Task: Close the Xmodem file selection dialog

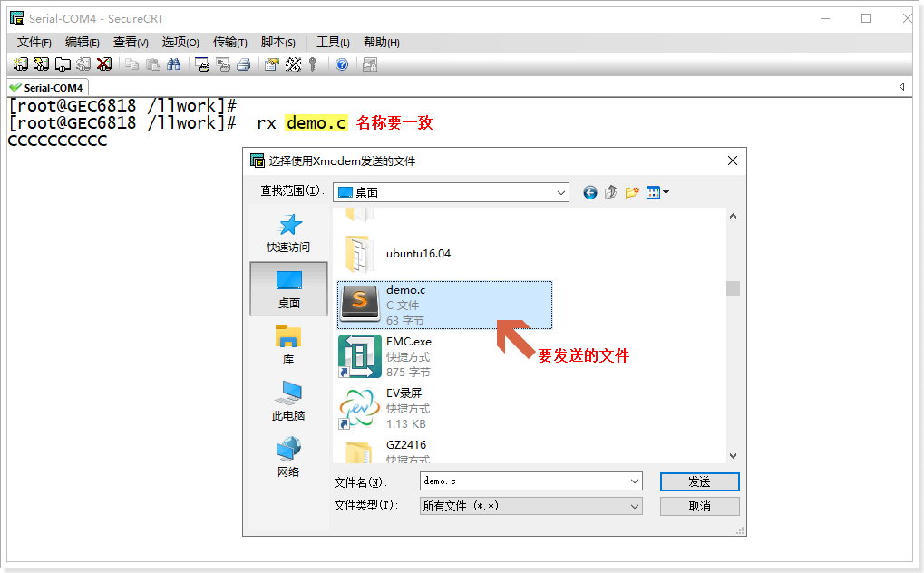Action: pos(733,160)
